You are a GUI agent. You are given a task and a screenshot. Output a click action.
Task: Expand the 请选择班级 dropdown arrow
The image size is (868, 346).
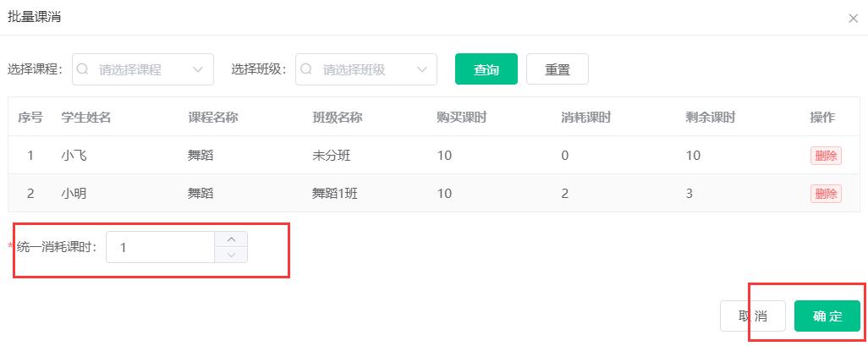[x=421, y=69]
